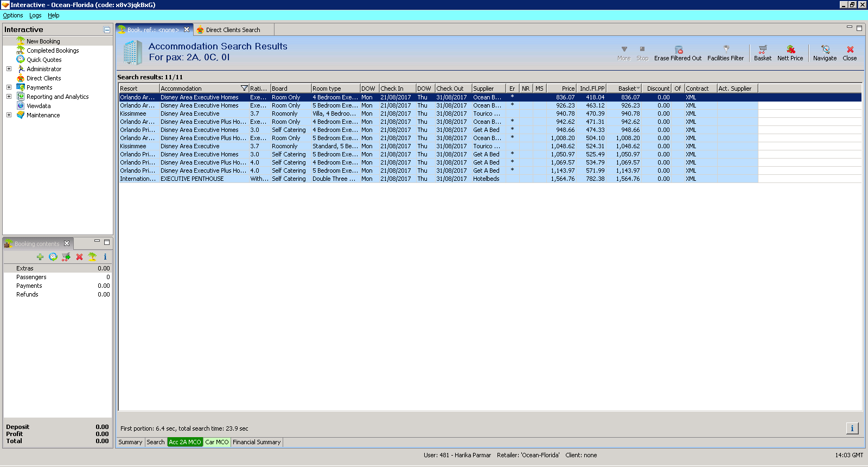Sort by the Room type column header
The image size is (868, 467).
click(335, 89)
